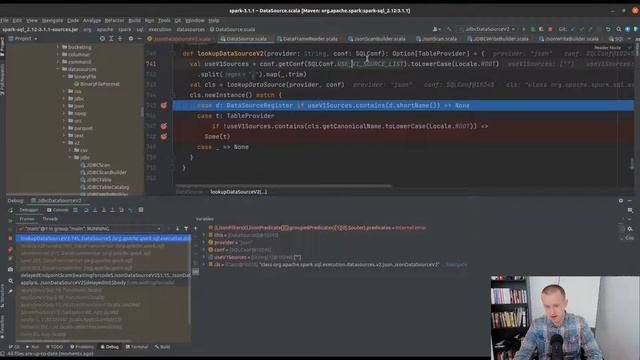The image size is (640, 360).
Task: Switch to the JDBCWriteBuilder.scala editor tab
Action: 498,39
